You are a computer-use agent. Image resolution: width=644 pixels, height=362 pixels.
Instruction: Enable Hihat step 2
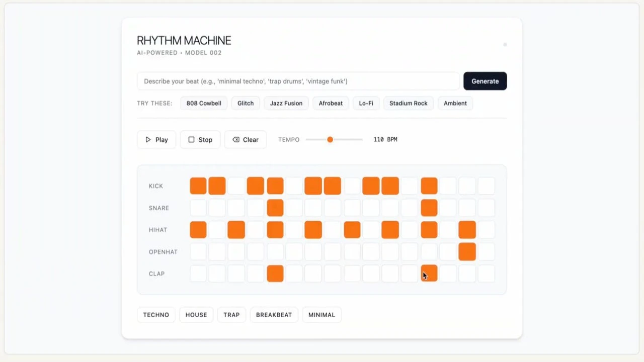click(217, 230)
